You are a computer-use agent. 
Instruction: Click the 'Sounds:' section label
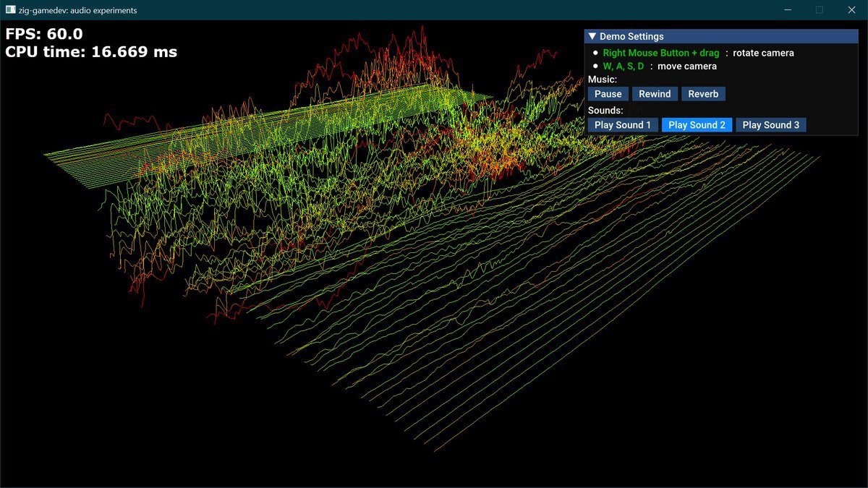[x=605, y=111]
